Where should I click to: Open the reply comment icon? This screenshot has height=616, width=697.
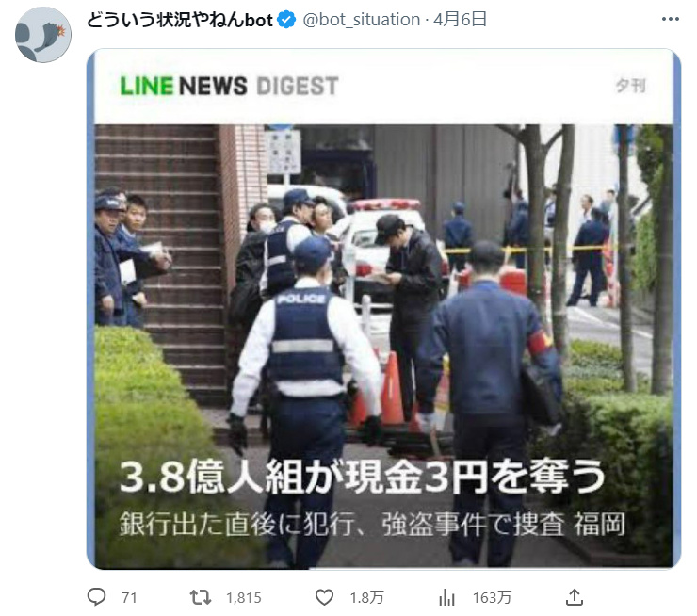point(96,597)
